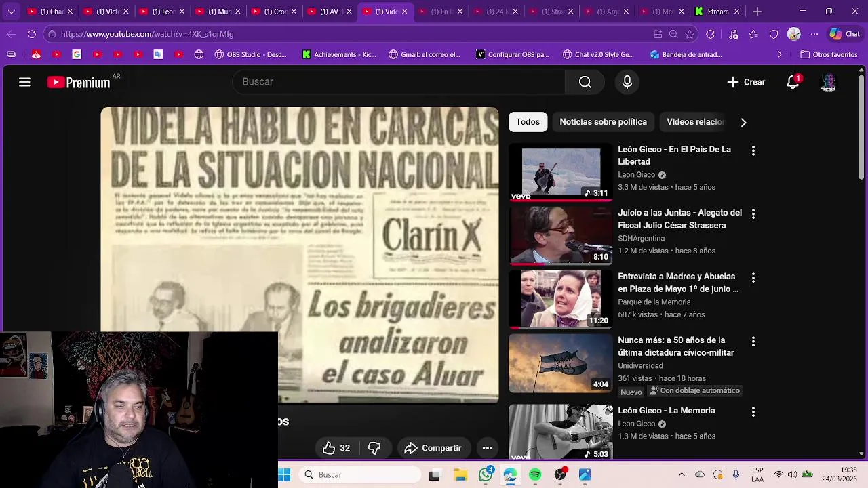This screenshot has width=868, height=488.
Task: Open the Juicio a las Juntas thumbnail
Action: 561,236
